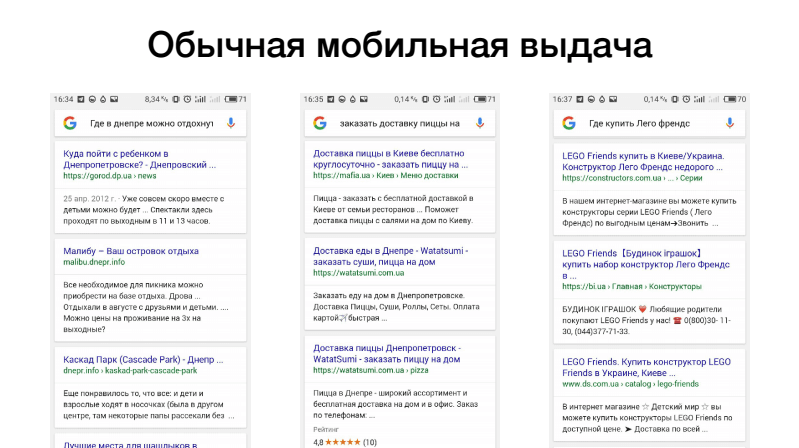Tap the Google logo beside the 'заказать доставку пиццы' search
This screenshot has height=448, width=799.
pos(319,123)
